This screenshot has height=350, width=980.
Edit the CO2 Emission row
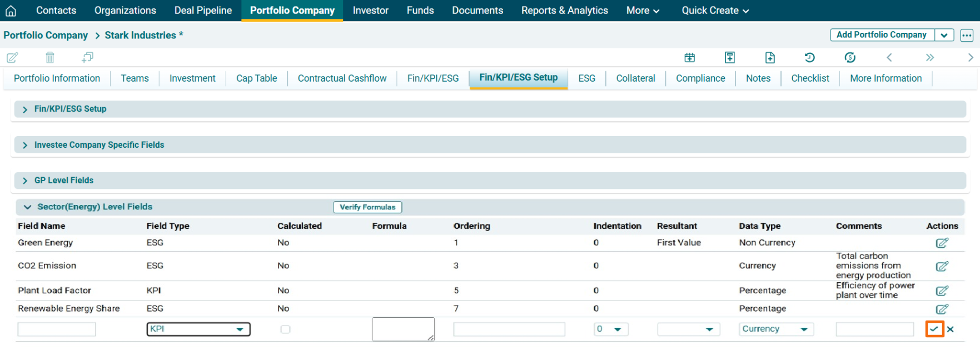pyautogui.click(x=942, y=266)
